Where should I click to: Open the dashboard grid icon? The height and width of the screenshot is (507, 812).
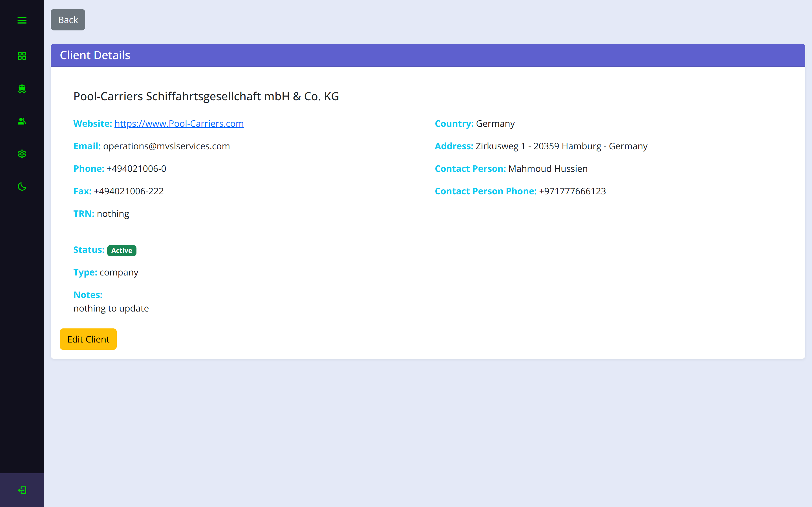pos(22,55)
